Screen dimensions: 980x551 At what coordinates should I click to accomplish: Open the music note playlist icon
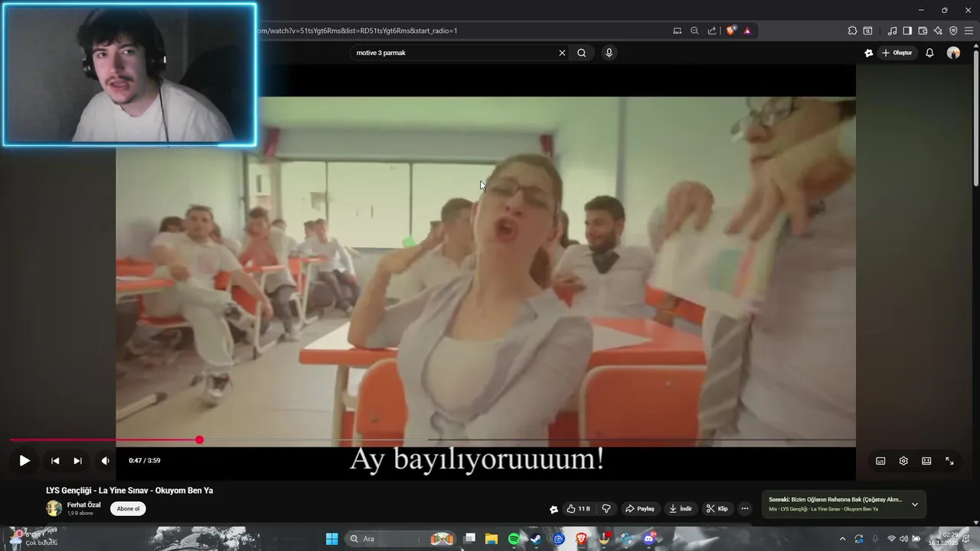click(892, 31)
